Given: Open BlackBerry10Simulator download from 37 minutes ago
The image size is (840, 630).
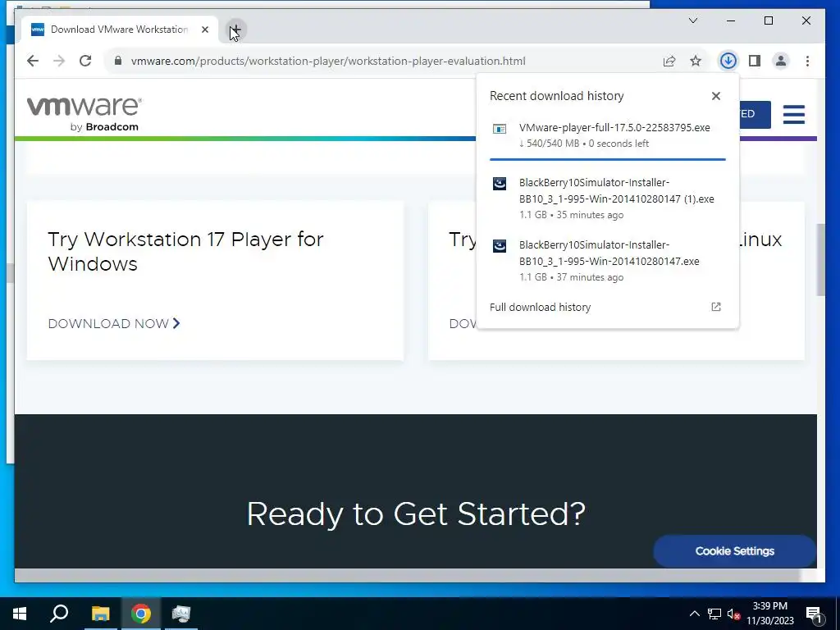Looking at the screenshot, I should (x=608, y=260).
